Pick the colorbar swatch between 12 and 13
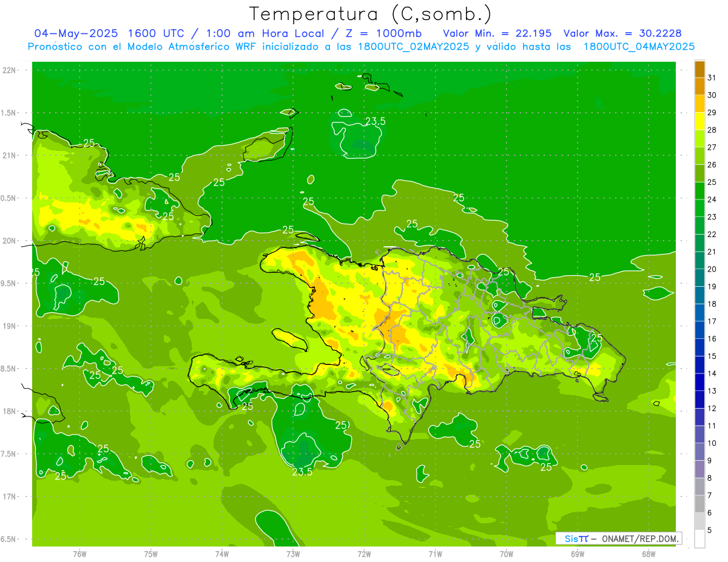728x562 pixels. click(699, 400)
